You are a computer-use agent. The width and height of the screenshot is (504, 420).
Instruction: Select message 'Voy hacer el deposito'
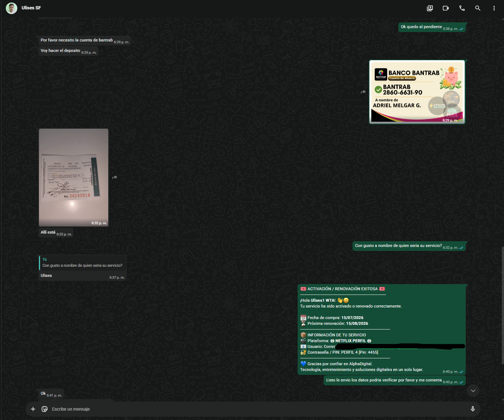point(61,51)
